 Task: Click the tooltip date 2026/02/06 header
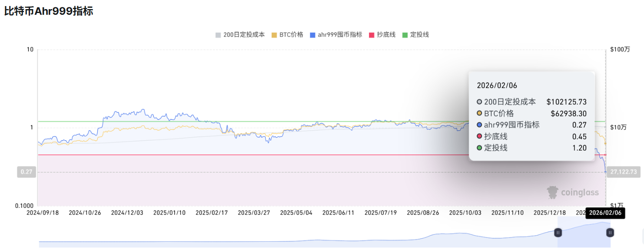497,86
